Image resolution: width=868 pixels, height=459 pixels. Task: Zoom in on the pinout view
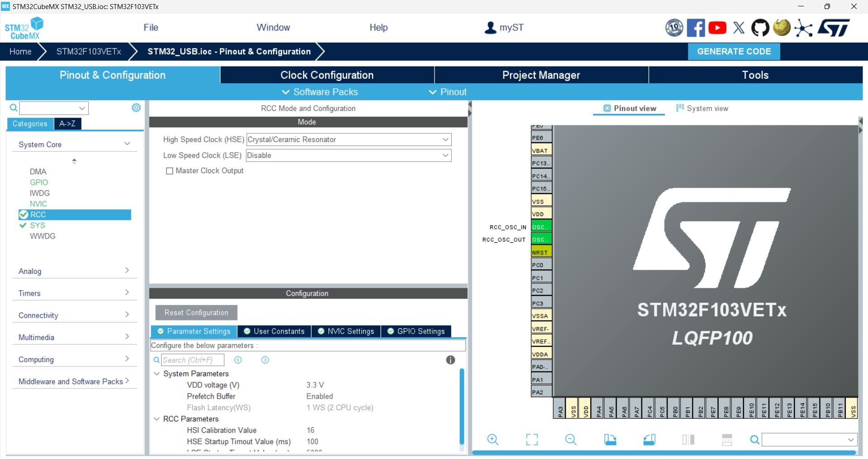pos(493,440)
